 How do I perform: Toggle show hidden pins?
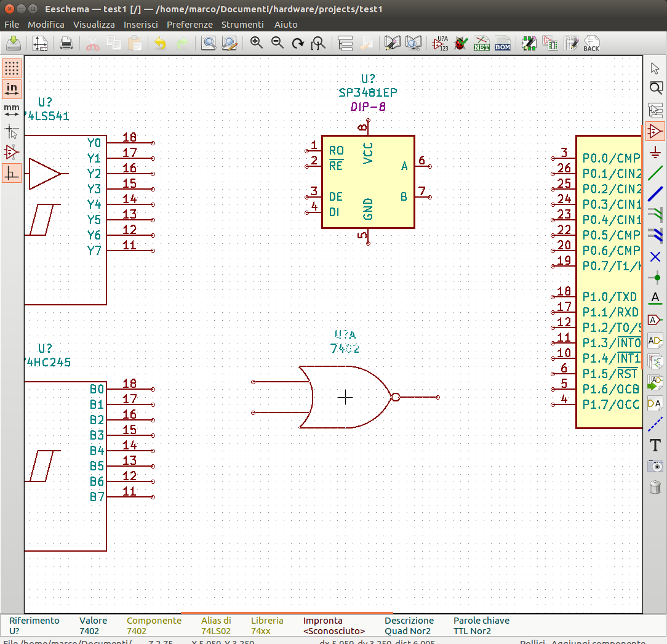(x=12, y=152)
